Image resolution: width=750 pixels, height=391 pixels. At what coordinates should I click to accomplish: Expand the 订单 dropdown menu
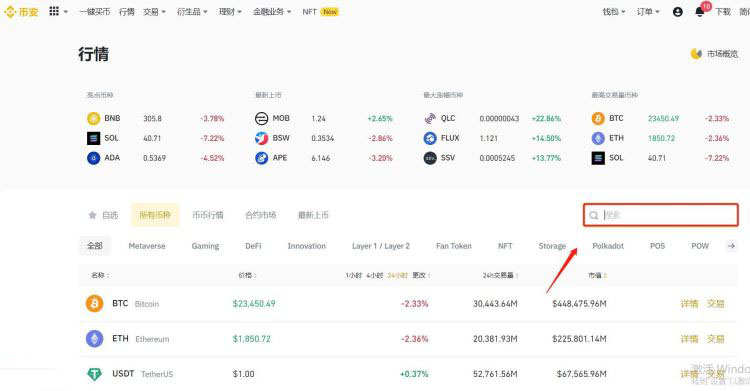click(648, 12)
